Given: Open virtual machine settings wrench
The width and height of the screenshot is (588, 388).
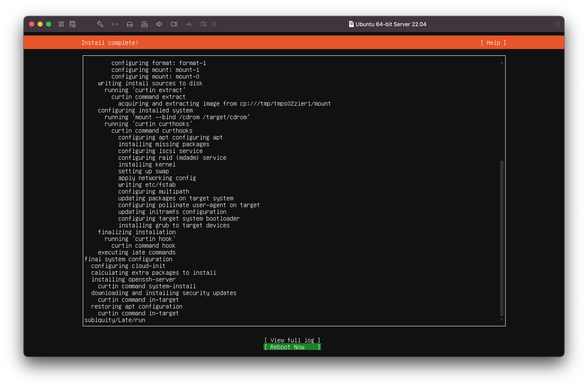Looking at the screenshot, I should point(100,24).
